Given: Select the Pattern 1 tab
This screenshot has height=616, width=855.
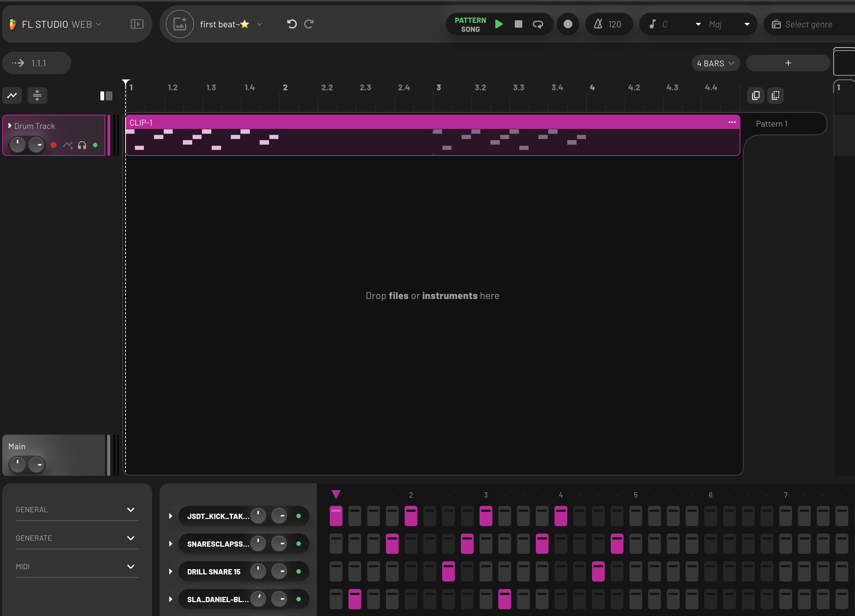Looking at the screenshot, I should [x=772, y=124].
